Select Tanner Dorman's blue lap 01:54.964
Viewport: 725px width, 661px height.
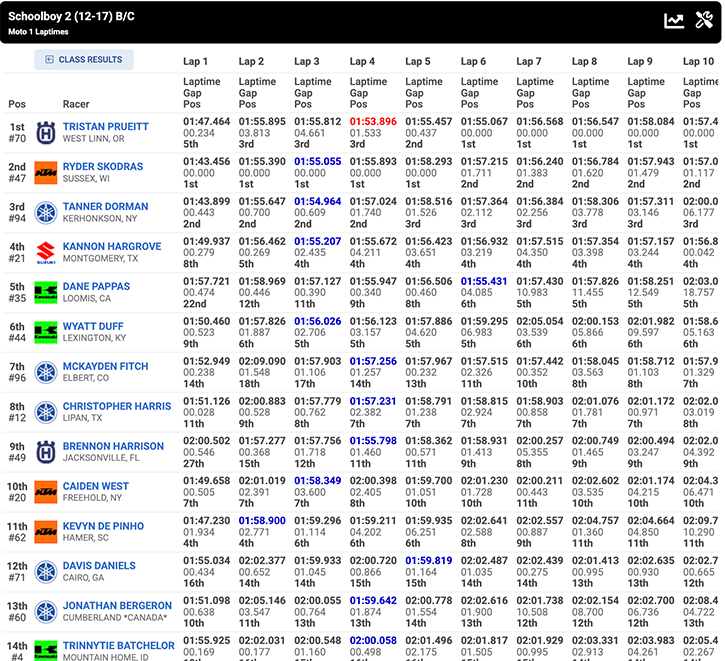318,202
